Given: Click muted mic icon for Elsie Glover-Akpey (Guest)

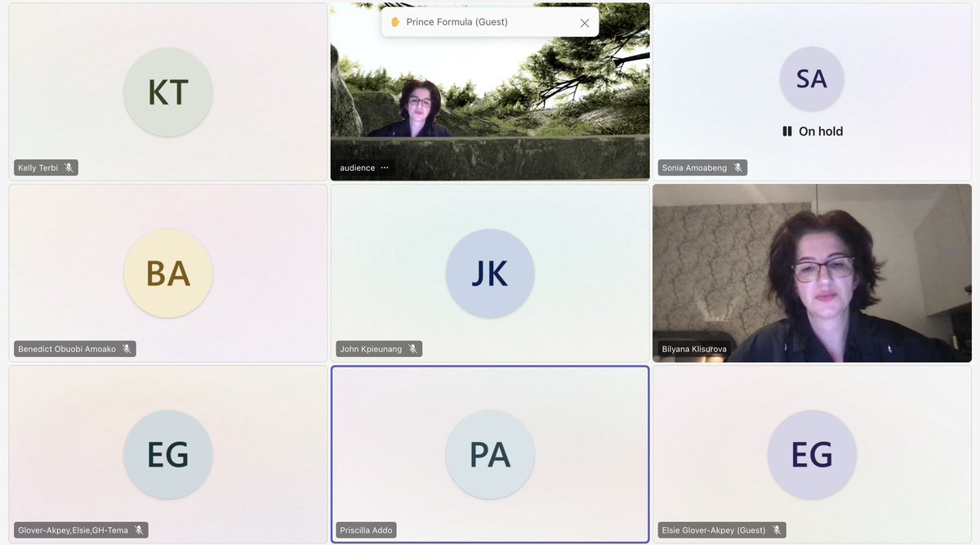Looking at the screenshot, I should point(777,530).
